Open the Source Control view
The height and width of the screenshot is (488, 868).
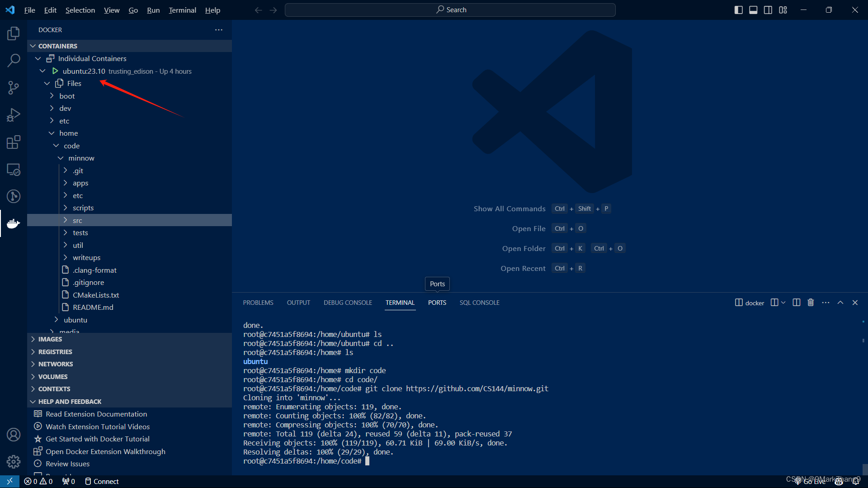coord(14,88)
